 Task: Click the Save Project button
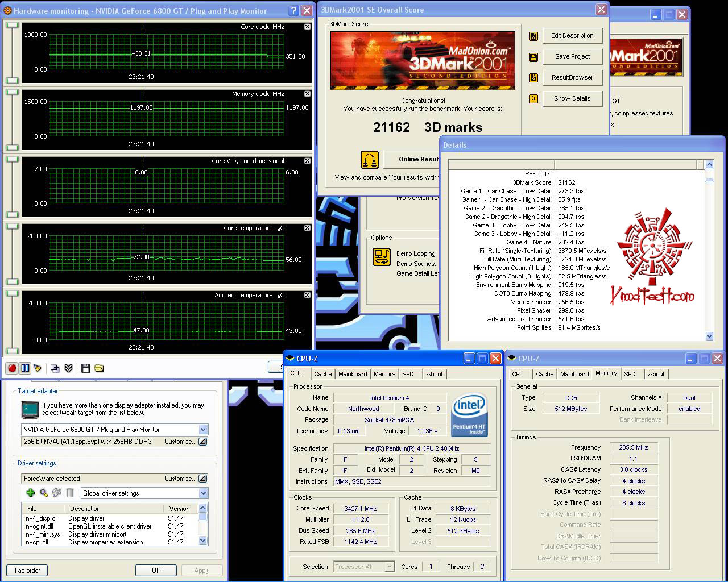point(572,56)
